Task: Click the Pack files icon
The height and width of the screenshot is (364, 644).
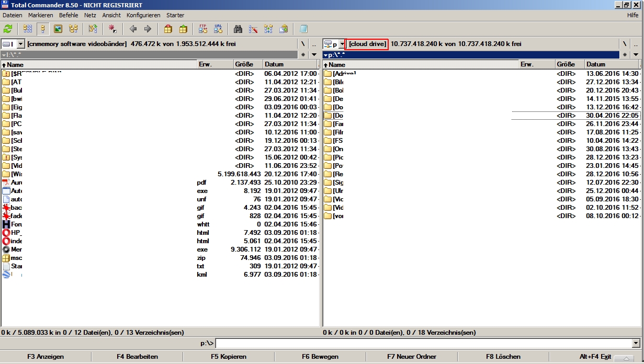Action: tap(168, 29)
